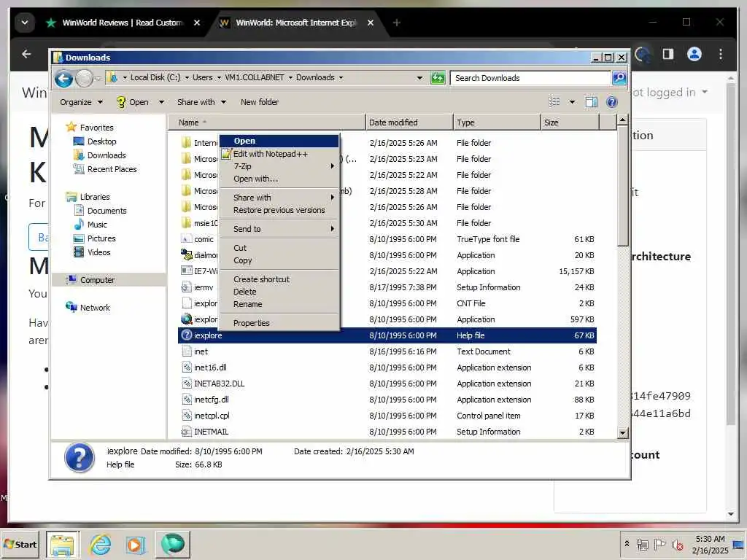Switch to WinWorld Reviews Chrome tab
Viewport: 747px width, 560px height.
coord(123,23)
